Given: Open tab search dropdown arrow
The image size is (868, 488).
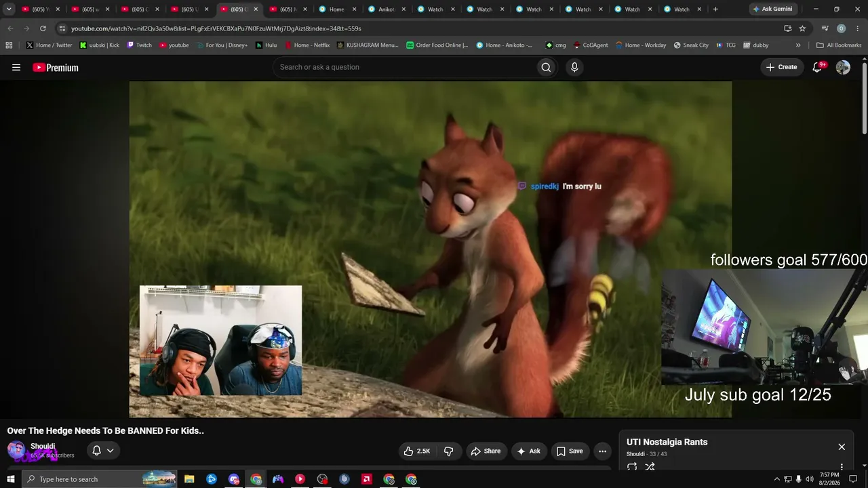Looking at the screenshot, I should [9, 9].
